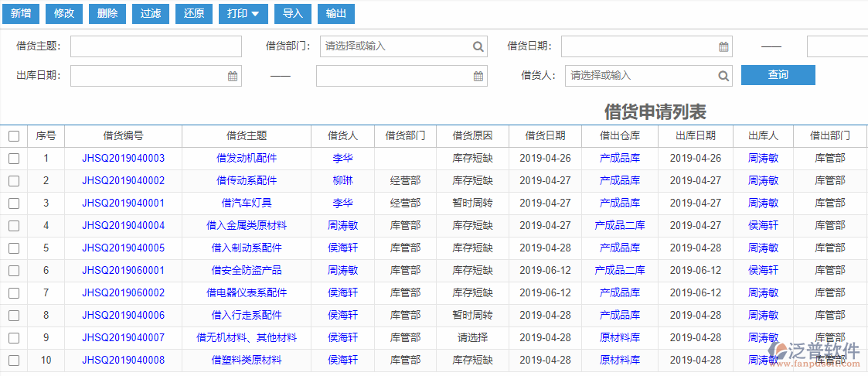Check the box for row JHSQ2019040004
This screenshot has width=868, height=376.
(14, 226)
